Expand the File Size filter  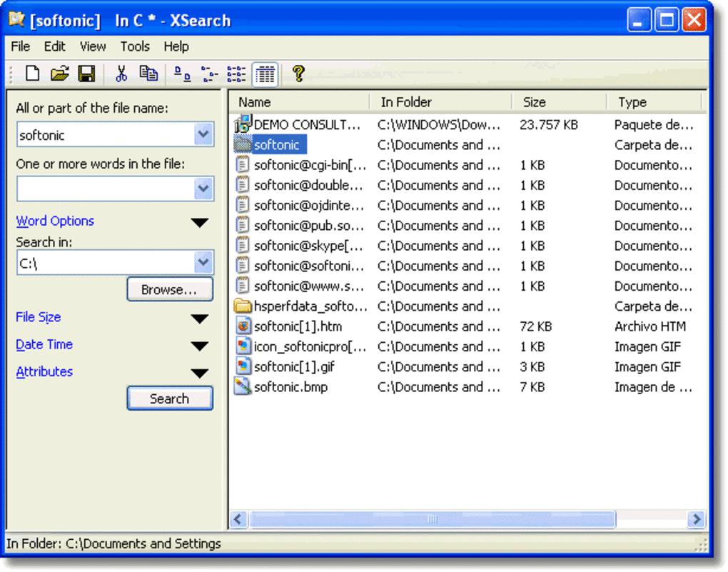[x=200, y=317]
